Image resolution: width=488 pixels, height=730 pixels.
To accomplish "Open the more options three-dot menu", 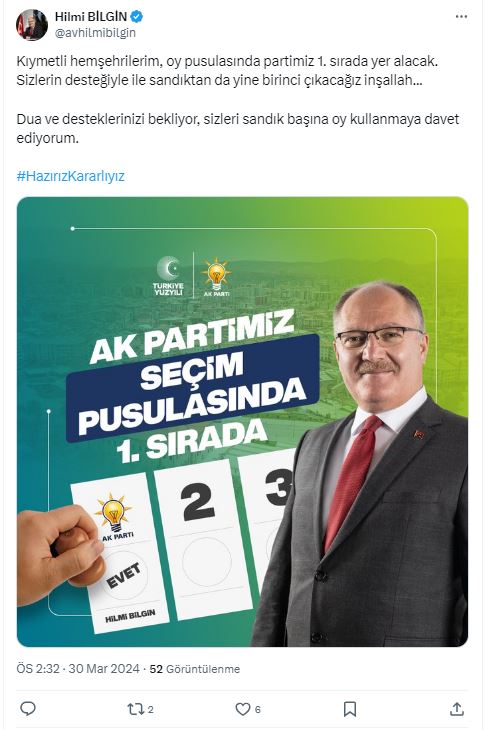I will click(x=461, y=17).
